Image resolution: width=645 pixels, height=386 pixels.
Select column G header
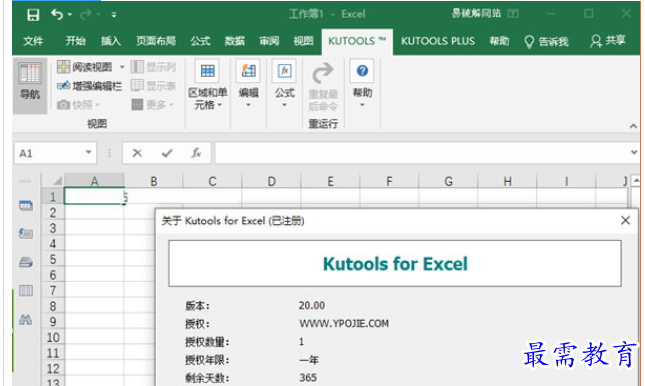(x=448, y=181)
